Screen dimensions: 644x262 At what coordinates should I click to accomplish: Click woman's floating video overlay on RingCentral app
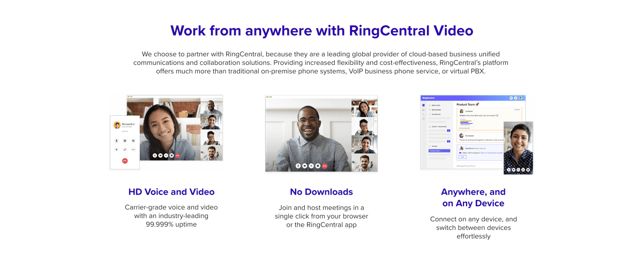519,148
